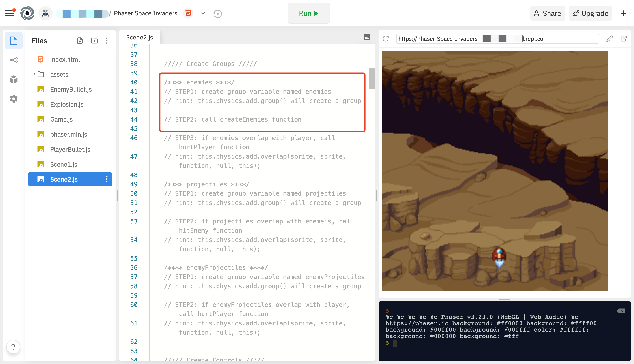This screenshot has width=634, height=364.
Task: Click the preview URL address field
Action: (497, 39)
